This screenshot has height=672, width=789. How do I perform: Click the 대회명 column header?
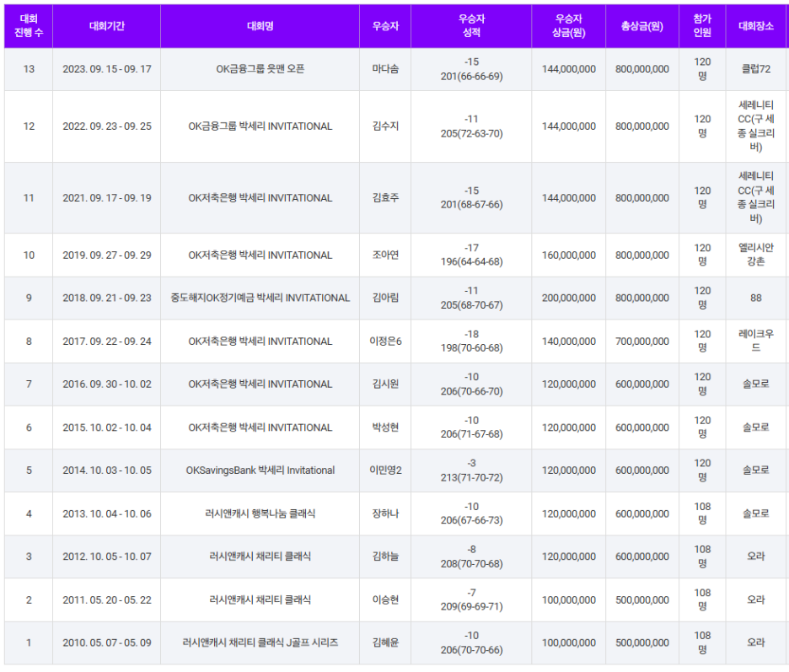pos(260,26)
